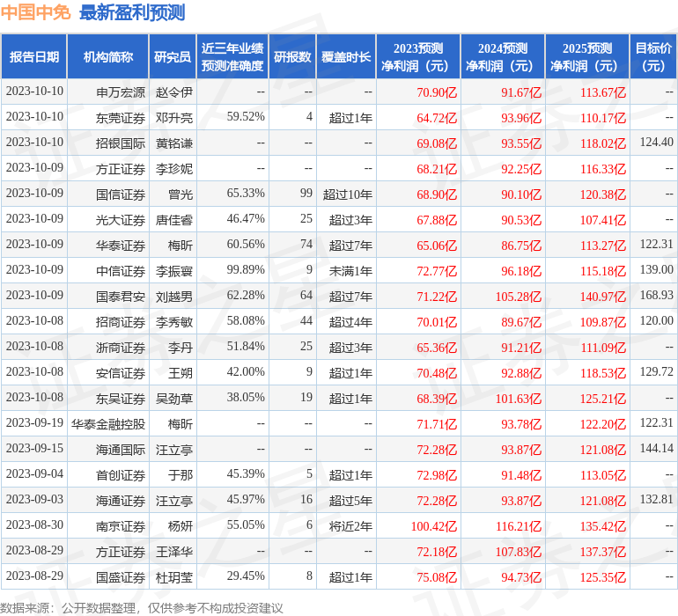Click the 中国中免 title text
Screen dimensions: 678x616
35,12
